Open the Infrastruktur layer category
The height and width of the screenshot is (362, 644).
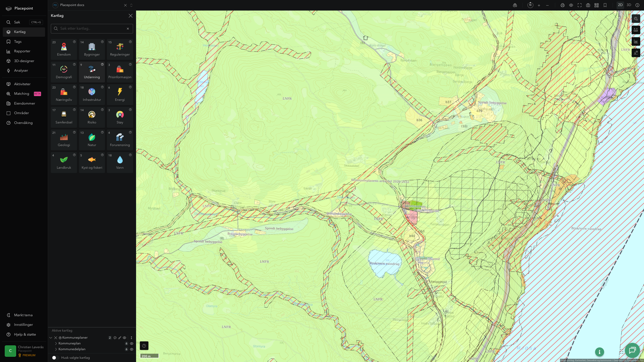click(92, 95)
